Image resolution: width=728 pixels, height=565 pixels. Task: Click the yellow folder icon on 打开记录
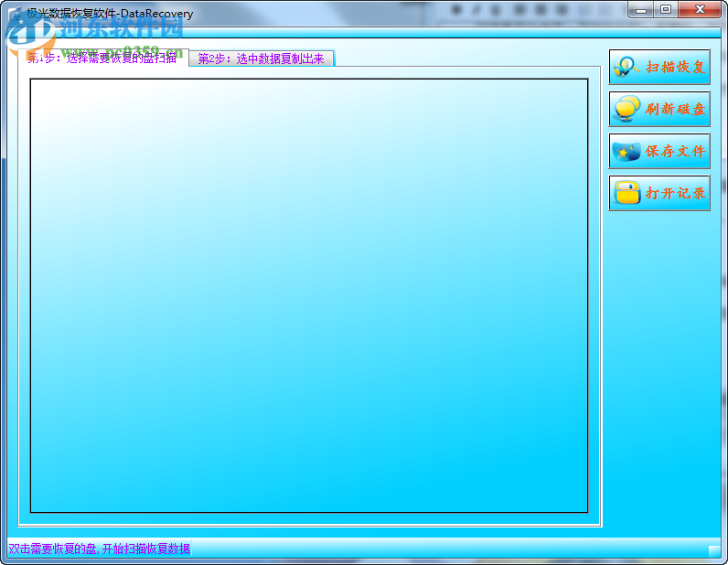626,193
